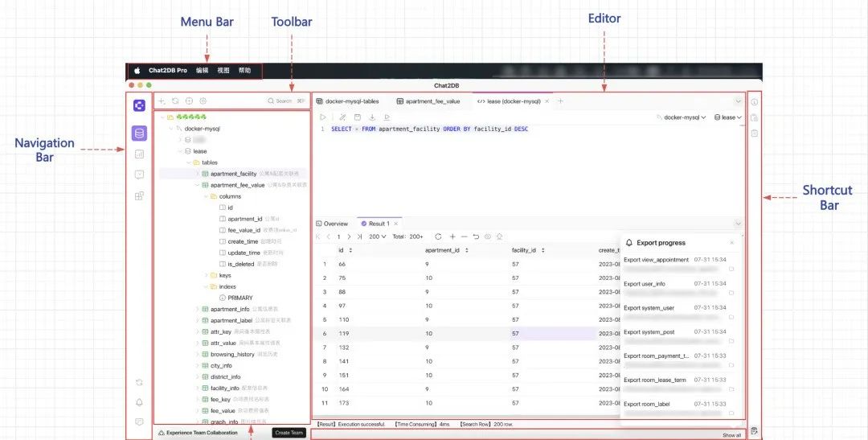868x440 pixels.
Task: Select the Result 1 tab
Action: (x=376, y=224)
